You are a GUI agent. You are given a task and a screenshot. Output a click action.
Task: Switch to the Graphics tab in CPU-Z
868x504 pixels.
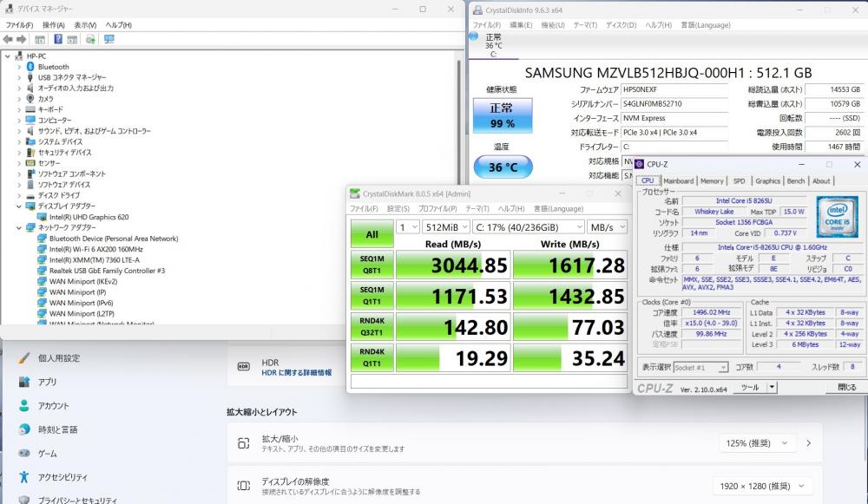[x=768, y=181]
